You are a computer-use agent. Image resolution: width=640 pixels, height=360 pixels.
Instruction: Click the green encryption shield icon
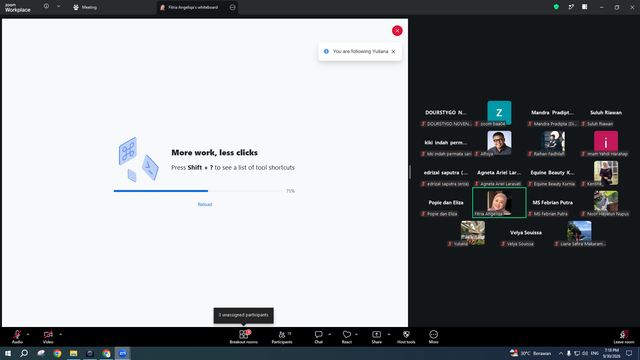[556, 7]
